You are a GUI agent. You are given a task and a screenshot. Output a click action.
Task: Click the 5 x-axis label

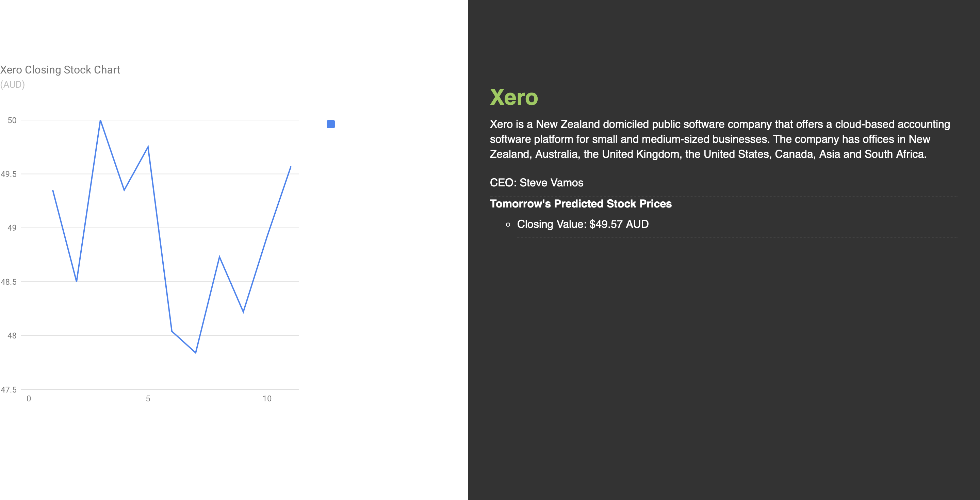[148, 399]
